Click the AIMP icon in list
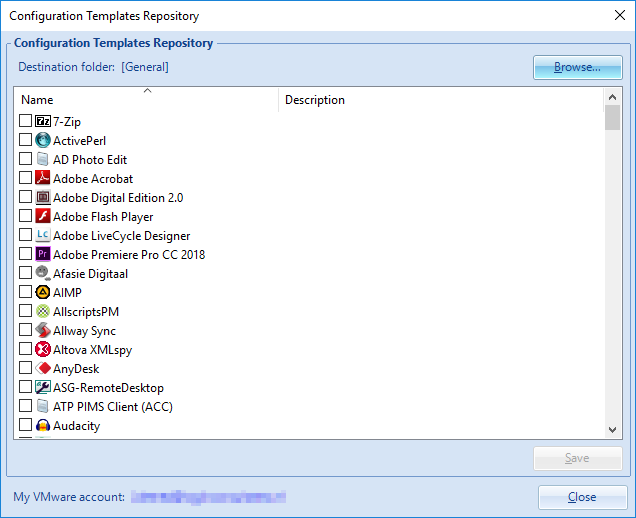The image size is (636, 518). pyautogui.click(x=43, y=293)
